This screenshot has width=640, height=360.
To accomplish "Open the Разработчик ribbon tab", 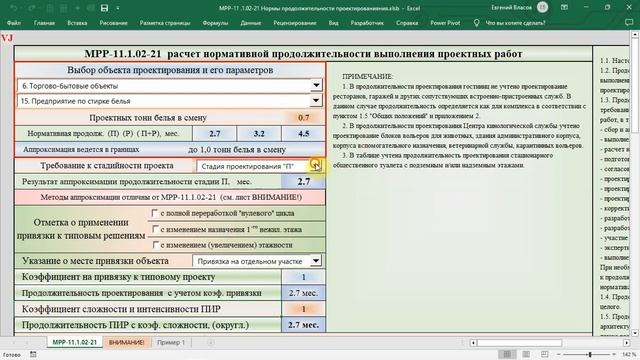I will 367,23.
